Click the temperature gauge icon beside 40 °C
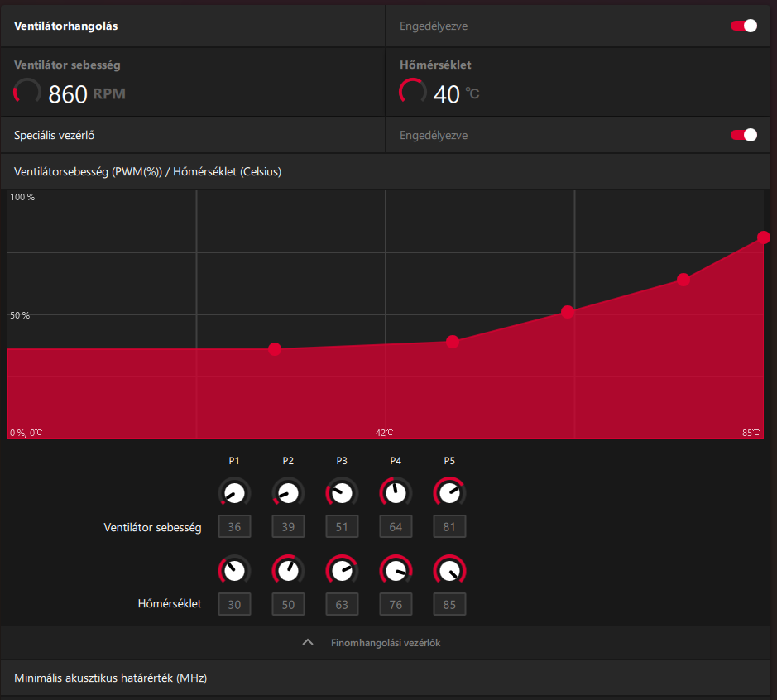The image size is (777, 700). click(x=412, y=91)
